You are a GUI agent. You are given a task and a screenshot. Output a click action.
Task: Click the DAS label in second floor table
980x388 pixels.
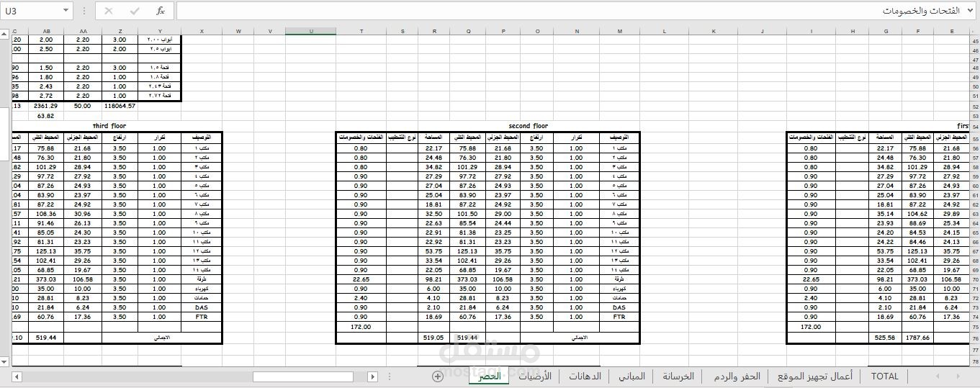pos(619,307)
